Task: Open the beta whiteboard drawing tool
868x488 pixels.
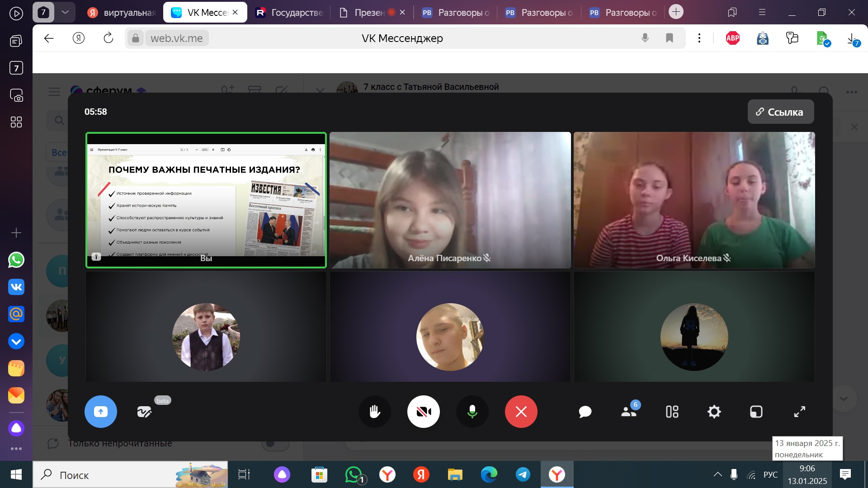Action: (x=144, y=412)
